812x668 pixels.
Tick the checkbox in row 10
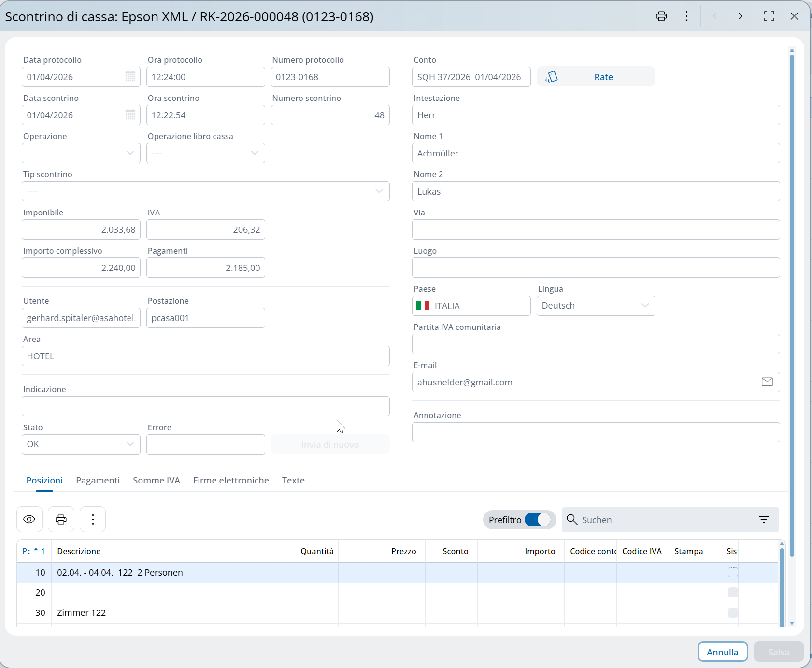point(733,572)
